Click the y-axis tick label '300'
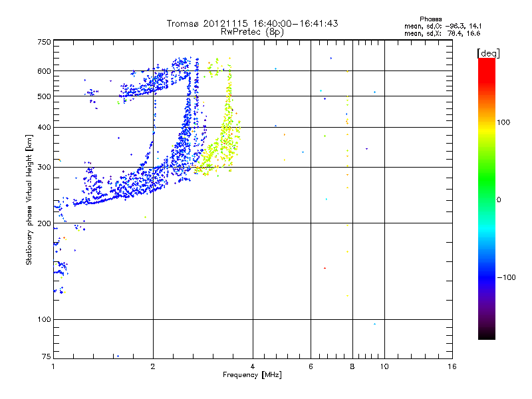This screenshot has height=399, width=532. (44, 168)
